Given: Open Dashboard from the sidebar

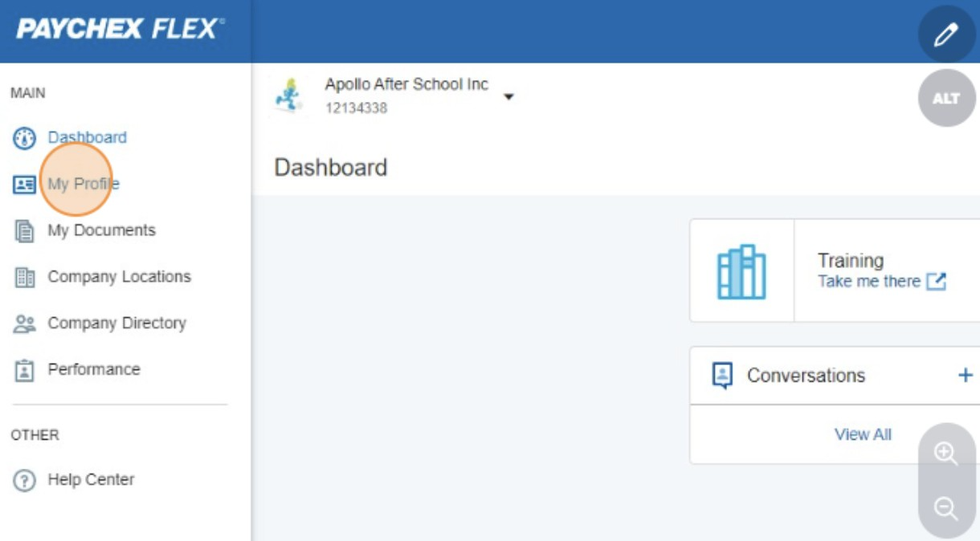Looking at the screenshot, I should (x=87, y=138).
